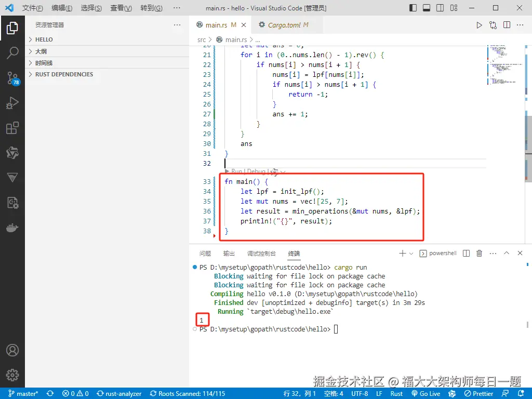Switch to the 调试控制台 panel tab

tap(261, 254)
